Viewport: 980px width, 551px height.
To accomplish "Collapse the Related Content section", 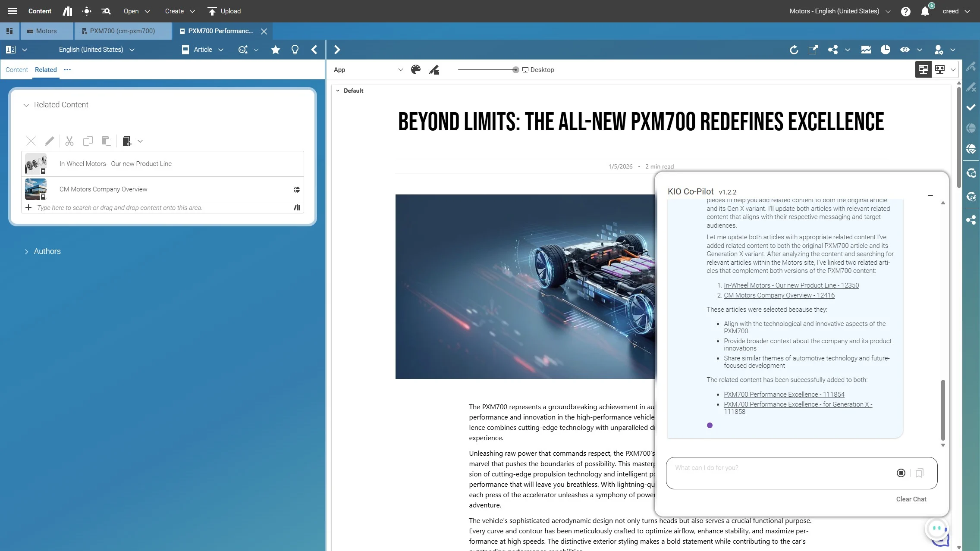I will click(26, 105).
